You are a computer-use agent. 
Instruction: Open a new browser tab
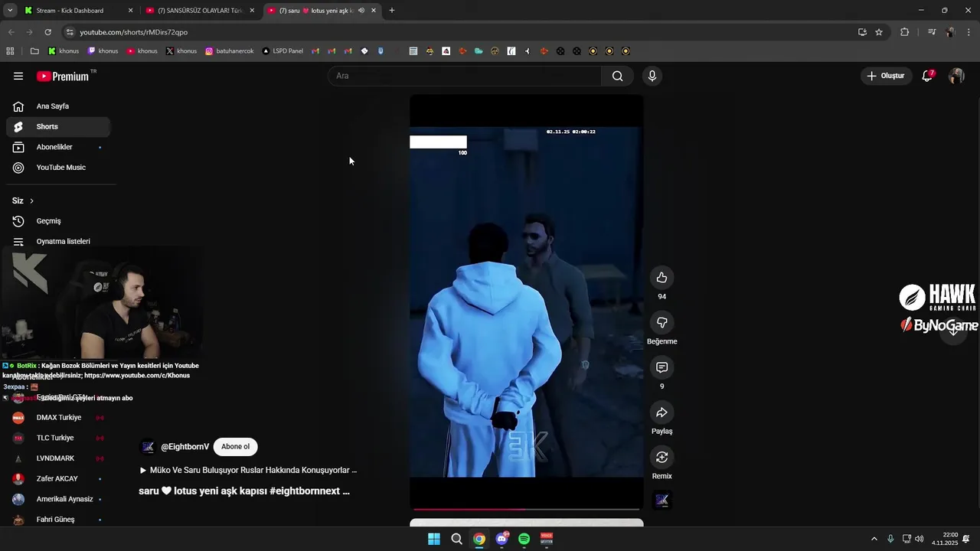point(392,11)
